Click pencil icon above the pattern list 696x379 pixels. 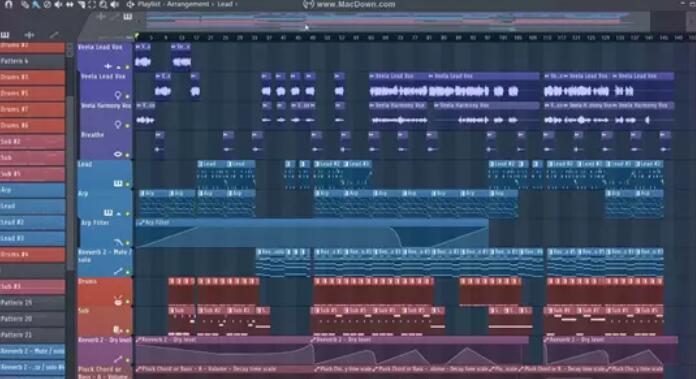[x=54, y=35]
